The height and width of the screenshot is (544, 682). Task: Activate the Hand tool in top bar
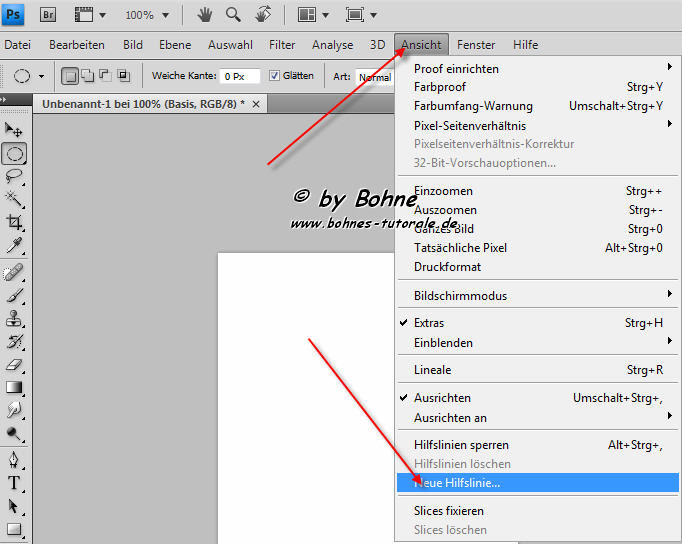pos(204,15)
